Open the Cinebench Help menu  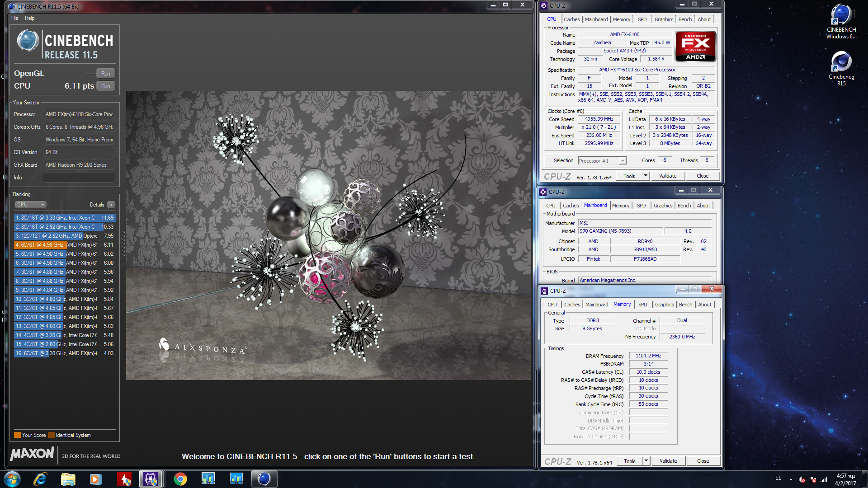pyautogui.click(x=29, y=18)
